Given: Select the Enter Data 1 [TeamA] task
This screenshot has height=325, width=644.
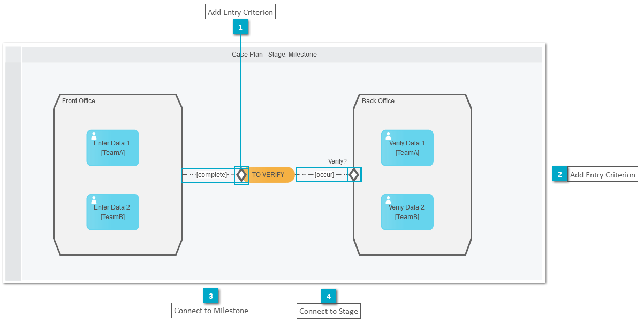Looking at the screenshot, I should coord(112,148).
